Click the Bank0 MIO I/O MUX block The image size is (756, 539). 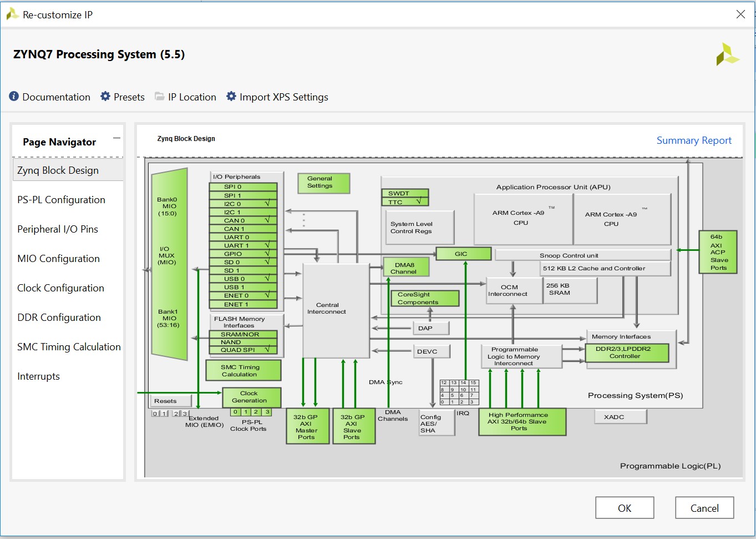click(x=169, y=264)
